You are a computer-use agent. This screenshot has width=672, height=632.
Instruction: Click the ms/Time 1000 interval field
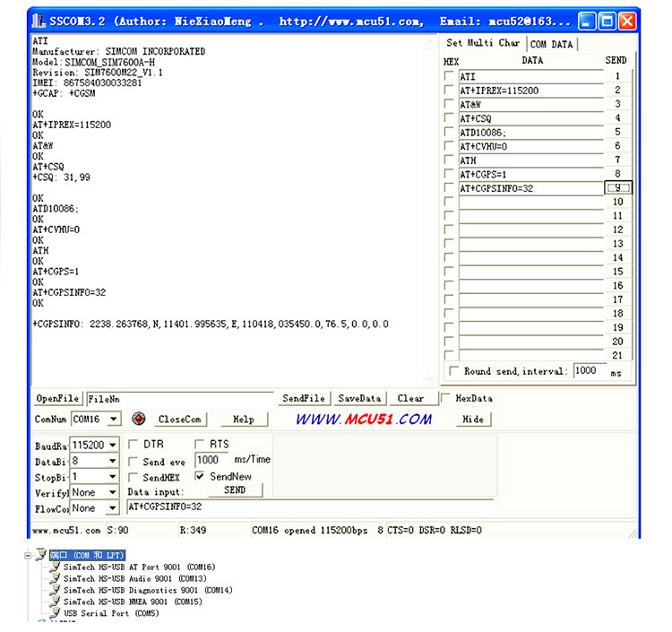click(x=211, y=460)
